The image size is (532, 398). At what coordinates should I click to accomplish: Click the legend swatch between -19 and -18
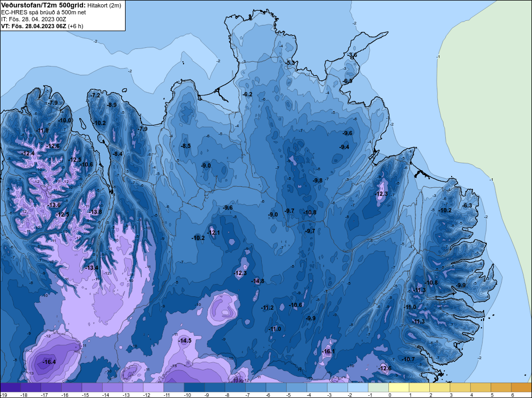10,387
